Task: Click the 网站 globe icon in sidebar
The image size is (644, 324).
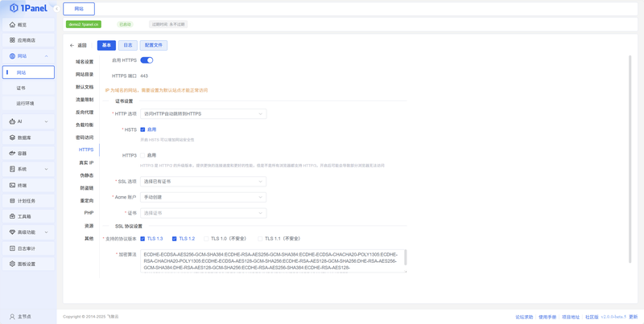Action: pyautogui.click(x=12, y=55)
